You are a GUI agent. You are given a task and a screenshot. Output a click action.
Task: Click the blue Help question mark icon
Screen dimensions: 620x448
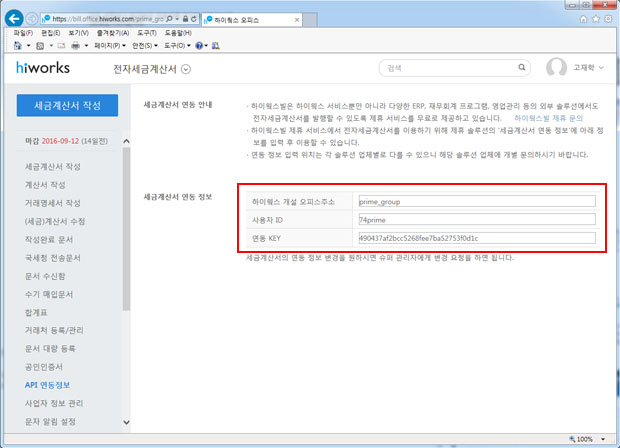[x=199, y=46]
